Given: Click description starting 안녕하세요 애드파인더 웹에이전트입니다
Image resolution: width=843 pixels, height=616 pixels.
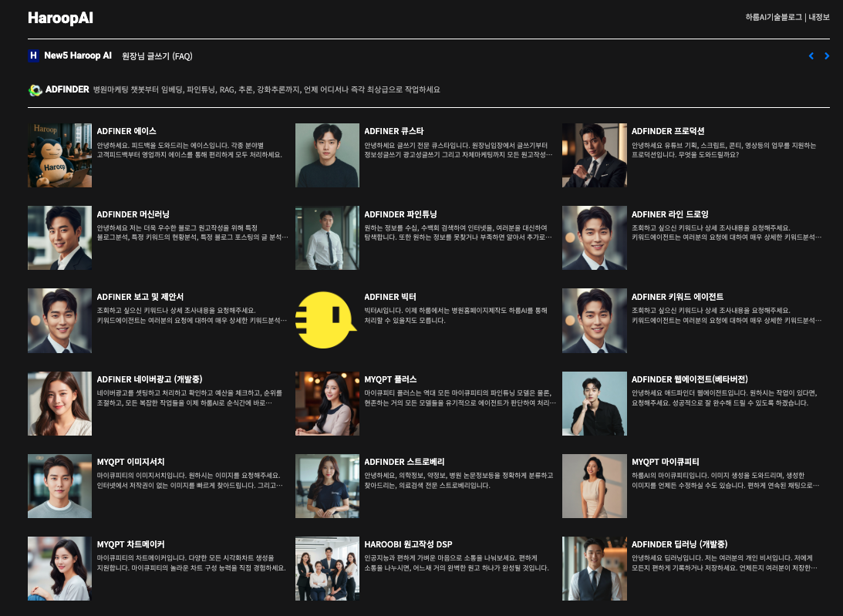Looking at the screenshot, I should [x=724, y=398].
